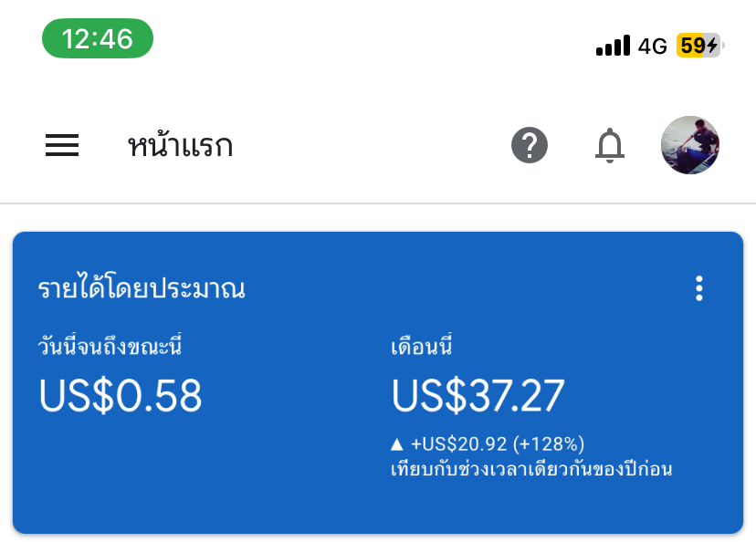Tap the วันนี้จนถึงขณะนี้ label
The width and height of the screenshot is (756, 542).
click(x=116, y=348)
